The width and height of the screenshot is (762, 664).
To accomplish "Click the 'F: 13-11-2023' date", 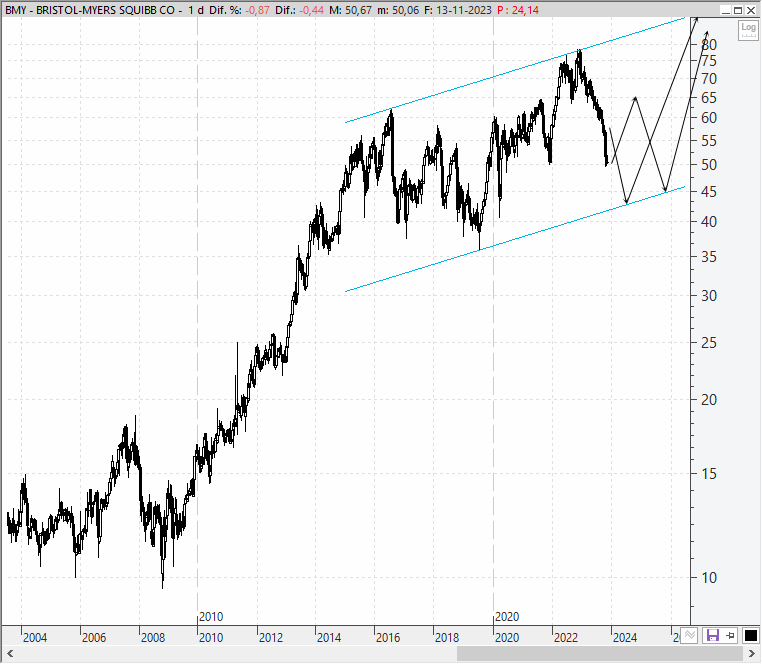I will [x=458, y=10].
